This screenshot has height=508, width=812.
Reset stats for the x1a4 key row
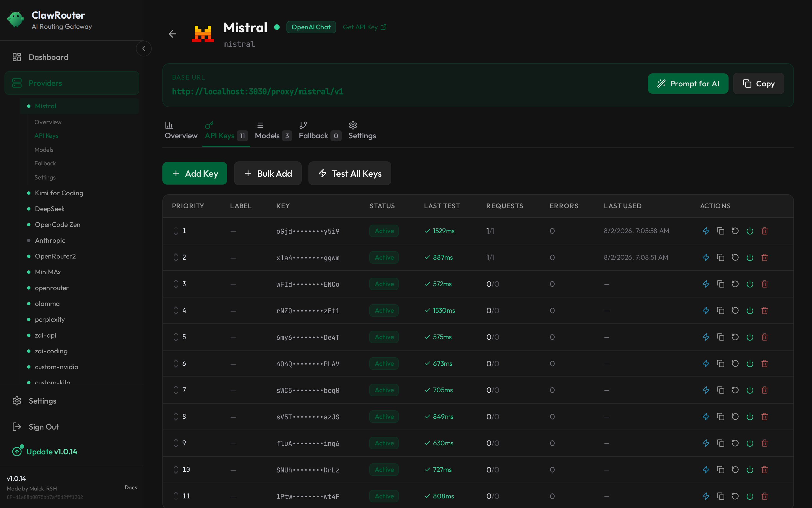click(735, 257)
